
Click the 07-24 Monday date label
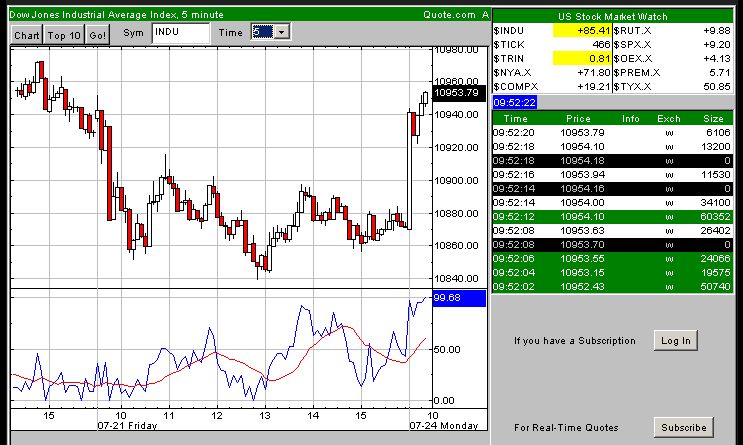coord(444,426)
